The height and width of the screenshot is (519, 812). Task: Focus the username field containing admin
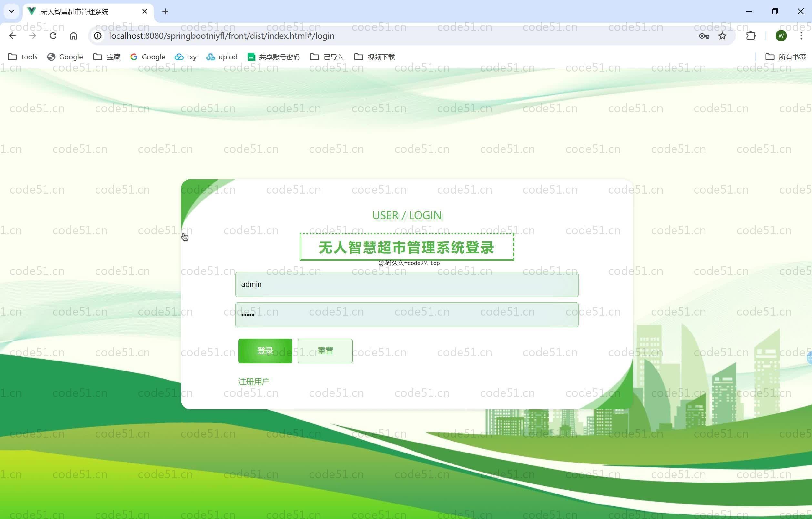pos(407,284)
